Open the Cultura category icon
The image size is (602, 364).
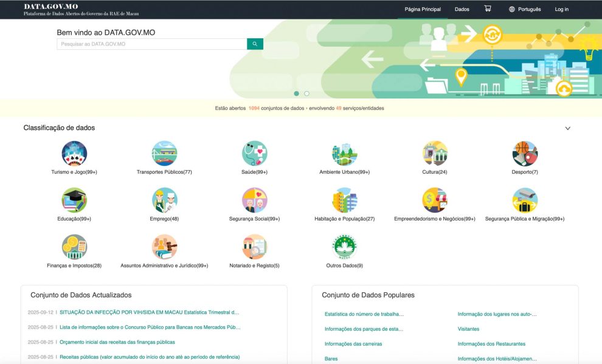tap(435, 154)
